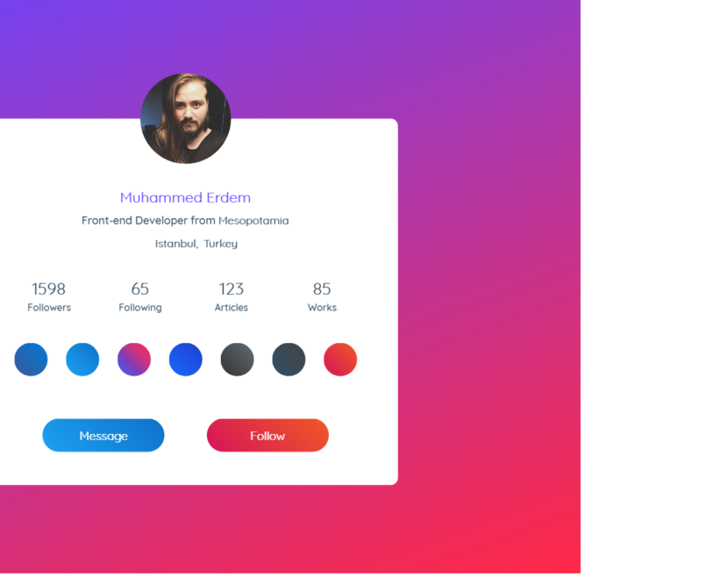Screen dimensions: 728x577
Task: Click the 85 works count
Action: click(322, 289)
